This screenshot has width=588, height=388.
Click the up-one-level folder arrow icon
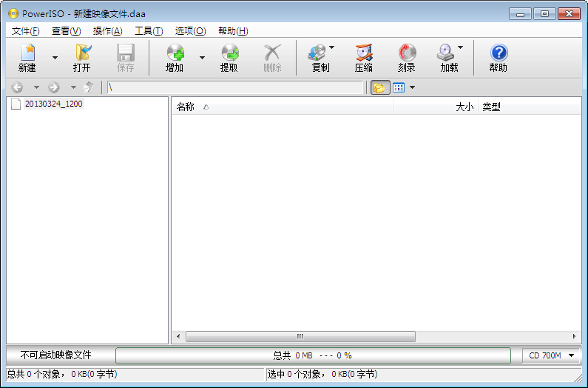coord(89,87)
